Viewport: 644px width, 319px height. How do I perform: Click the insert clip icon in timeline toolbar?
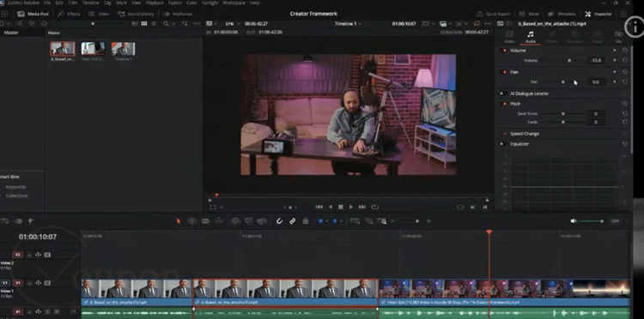[x=235, y=221]
